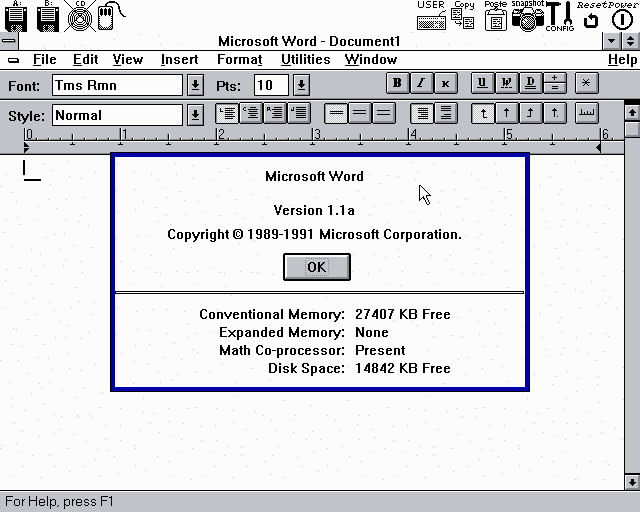
Task: Open the Pts size dropdown arrow
Action: (301, 85)
